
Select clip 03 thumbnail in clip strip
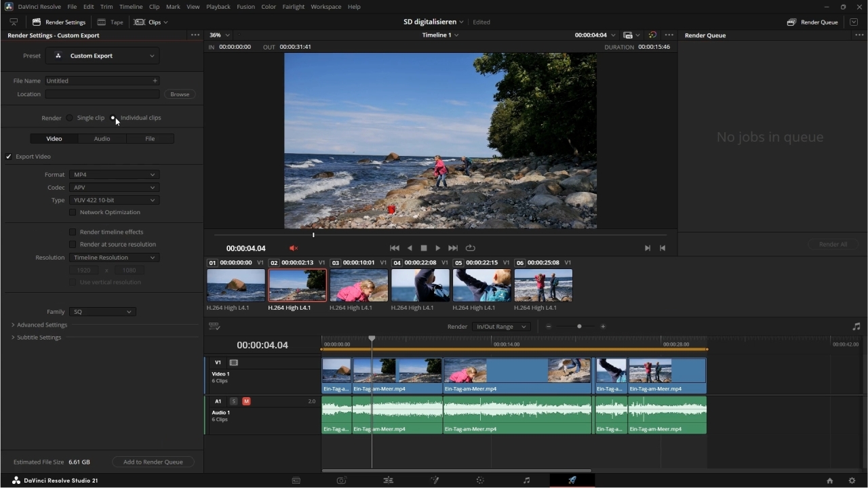point(359,285)
